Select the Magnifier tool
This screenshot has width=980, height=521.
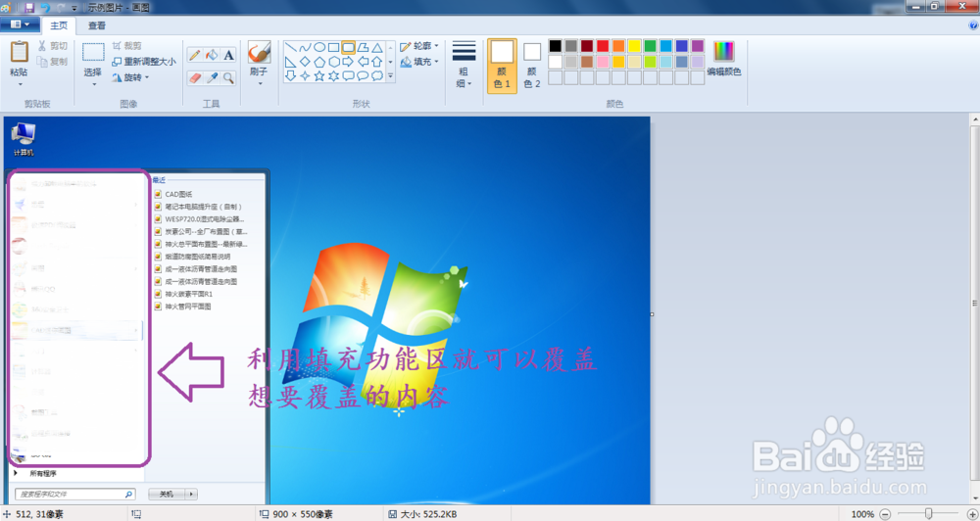click(228, 78)
